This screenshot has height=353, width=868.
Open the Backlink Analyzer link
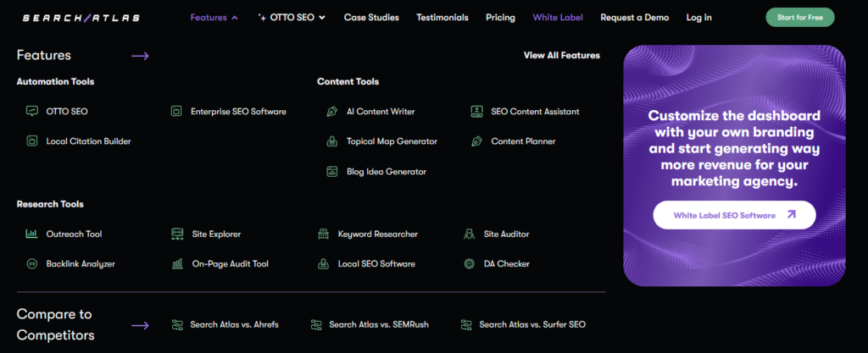(x=81, y=263)
